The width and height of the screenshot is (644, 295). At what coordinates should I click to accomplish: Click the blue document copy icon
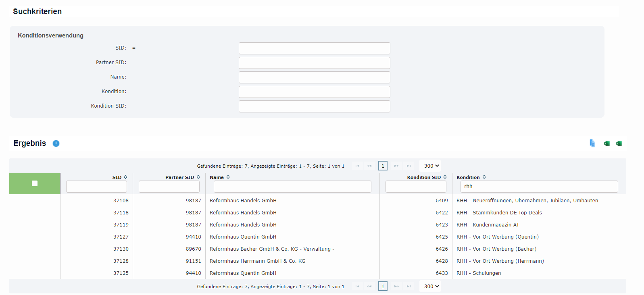[x=592, y=143]
